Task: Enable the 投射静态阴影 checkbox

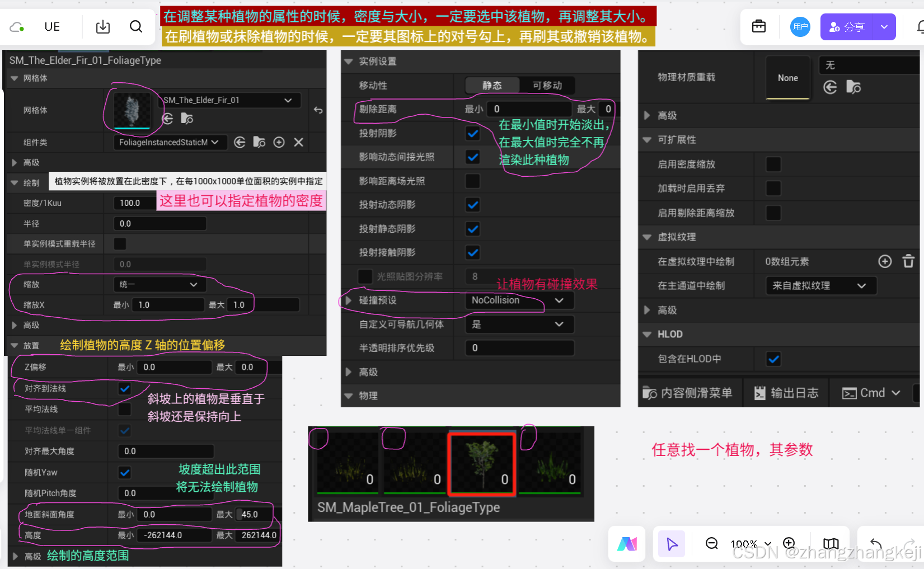Action: [x=472, y=228]
